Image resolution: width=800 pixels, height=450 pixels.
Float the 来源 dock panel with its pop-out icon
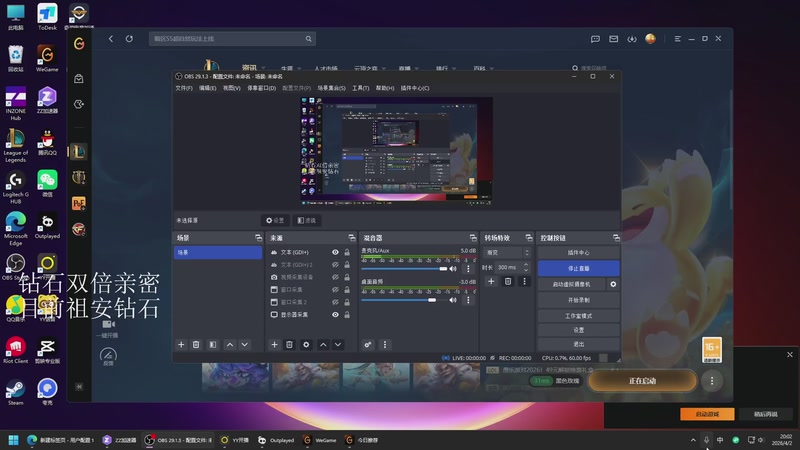[352, 238]
